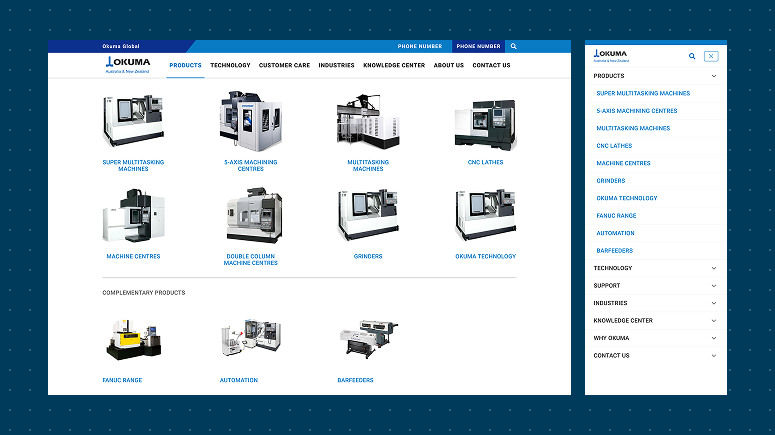
Task: Select the Fanuc Range product image
Action: 133,340
